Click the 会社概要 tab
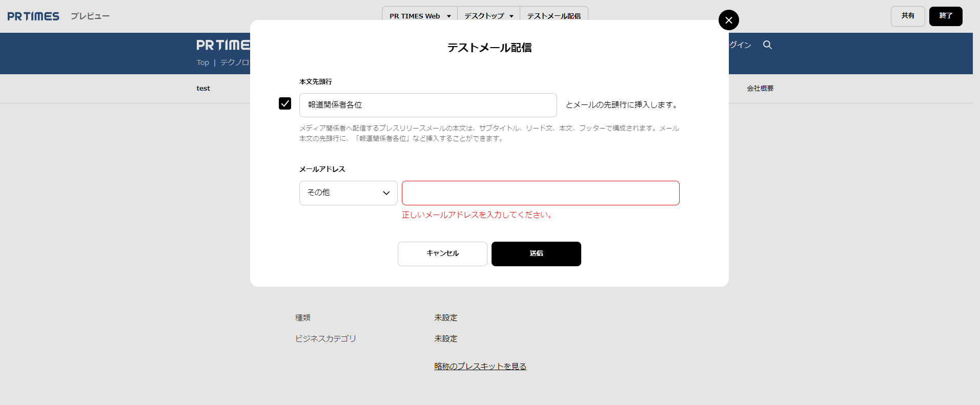Image resolution: width=980 pixels, height=405 pixels. [760, 89]
